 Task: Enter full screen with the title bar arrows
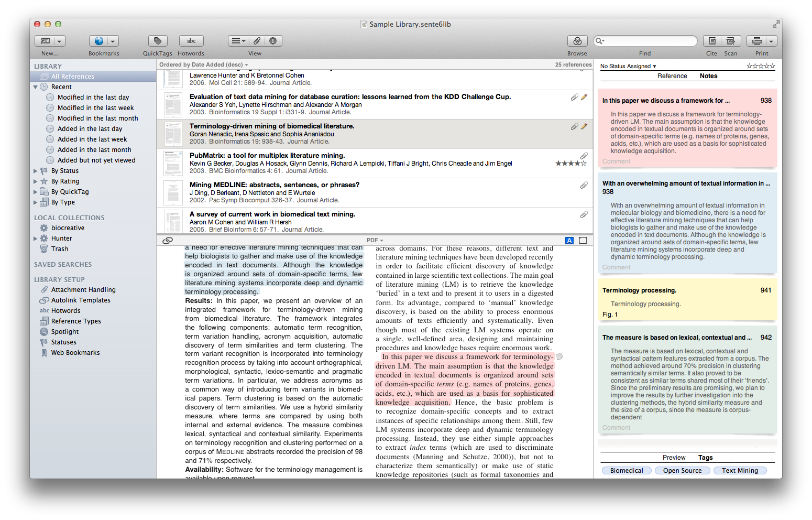(x=775, y=24)
